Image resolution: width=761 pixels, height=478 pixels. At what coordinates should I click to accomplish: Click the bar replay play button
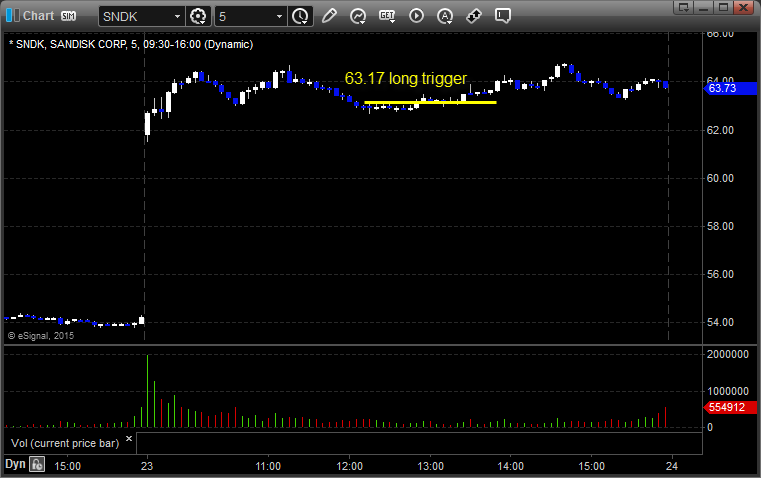click(x=416, y=16)
